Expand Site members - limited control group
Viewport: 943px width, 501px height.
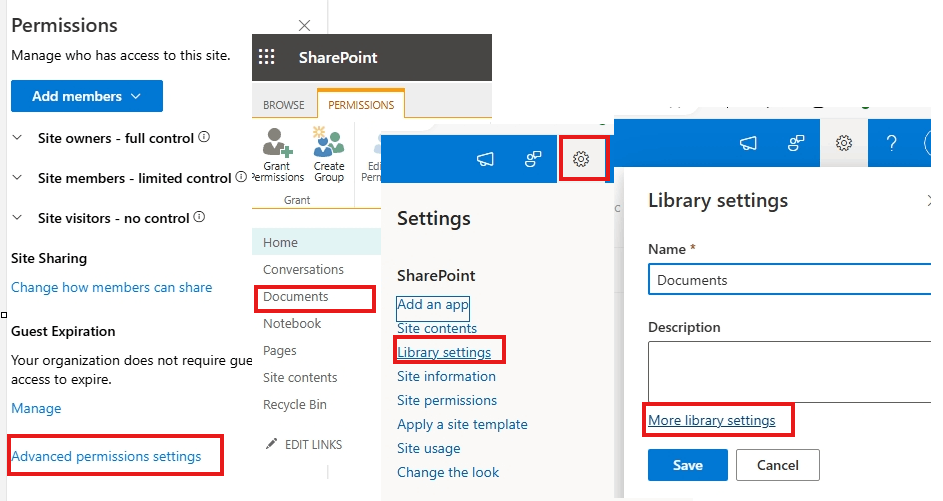coord(17,178)
